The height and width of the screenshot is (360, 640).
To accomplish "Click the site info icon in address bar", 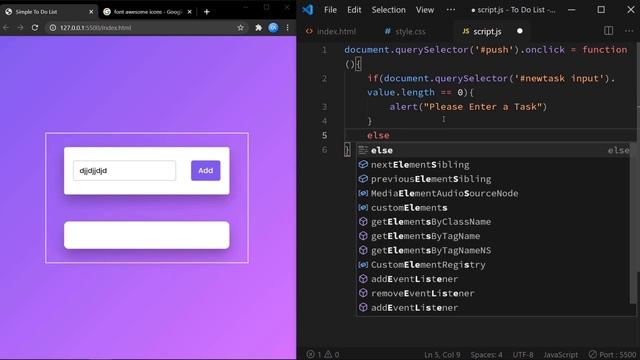I will click(53, 27).
